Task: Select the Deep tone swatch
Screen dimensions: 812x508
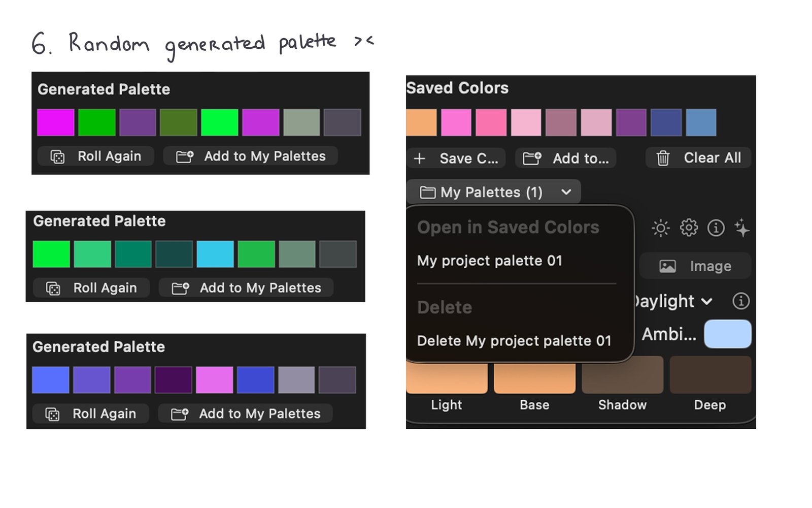Action: click(x=710, y=375)
